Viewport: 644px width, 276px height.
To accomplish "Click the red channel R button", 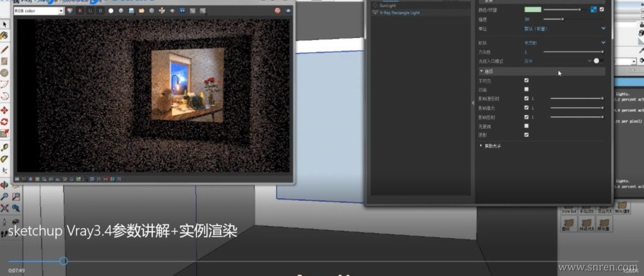I will (79, 11).
